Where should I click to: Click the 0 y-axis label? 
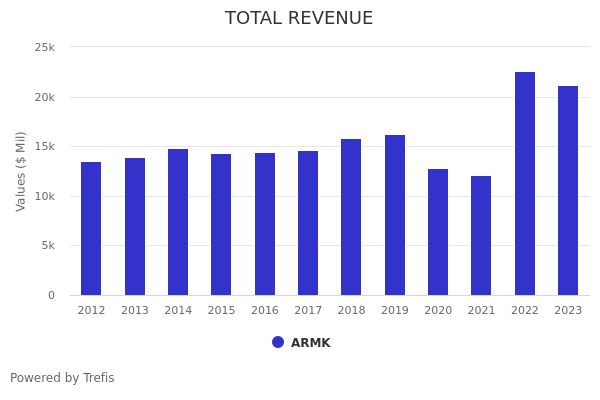coord(51,295)
